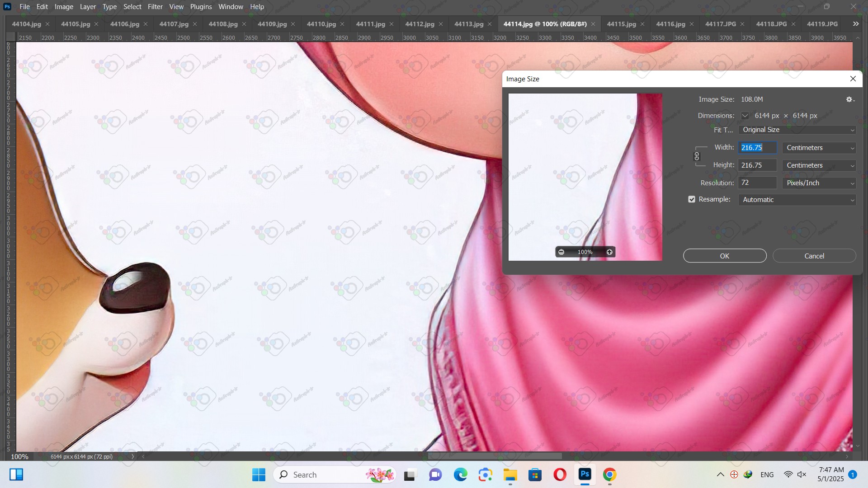This screenshot has width=868, height=488.
Task: Open the File menu
Action: click(24, 7)
